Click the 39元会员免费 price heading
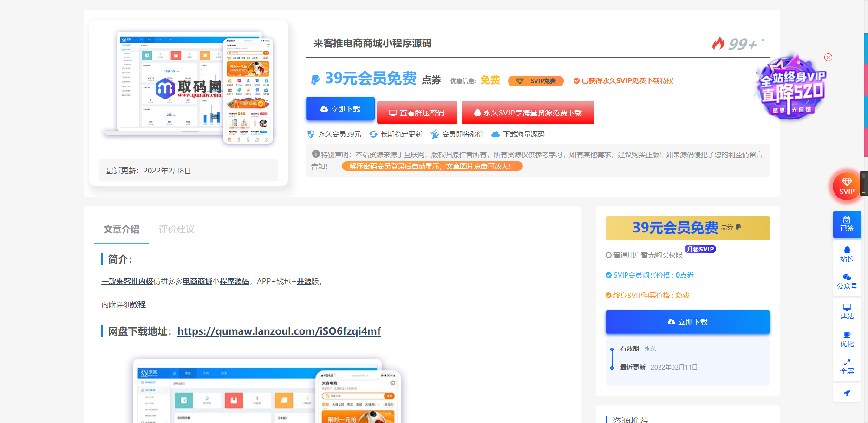 [x=370, y=79]
